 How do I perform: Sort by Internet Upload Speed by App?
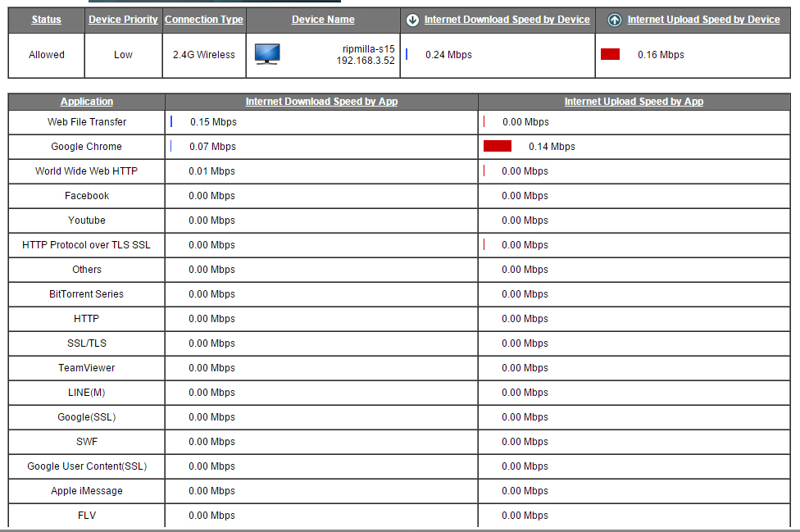click(x=634, y=102)
